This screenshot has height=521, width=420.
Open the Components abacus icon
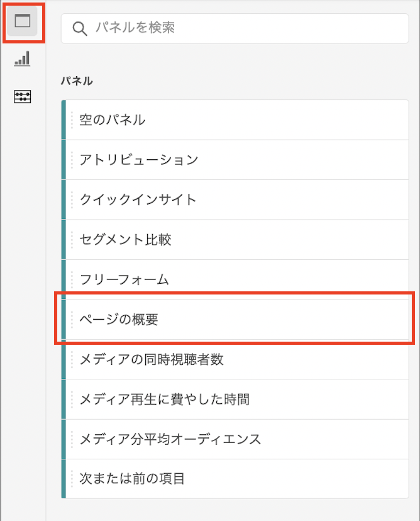pyautogui.click(x=22, y=96)
